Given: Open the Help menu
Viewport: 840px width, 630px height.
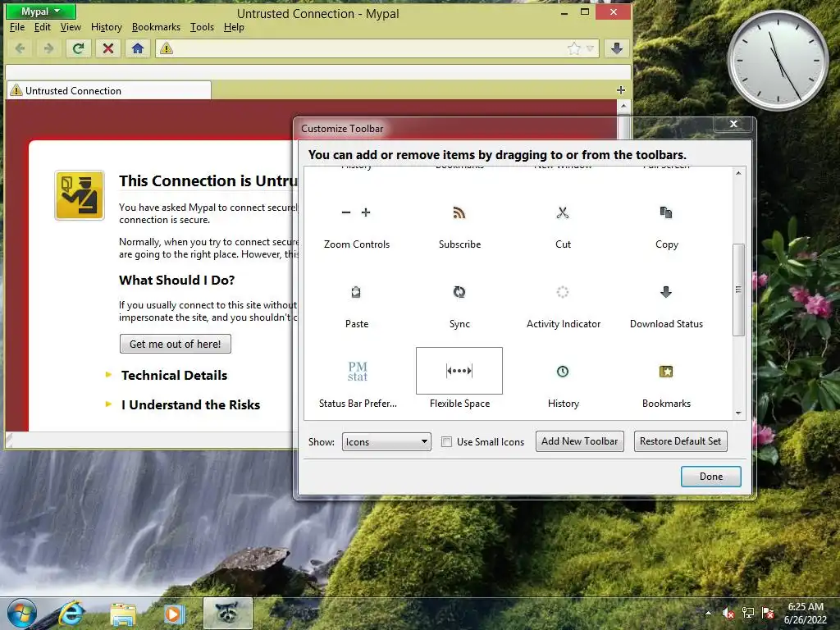Looking at the screenshot, I should coord(234,27).
